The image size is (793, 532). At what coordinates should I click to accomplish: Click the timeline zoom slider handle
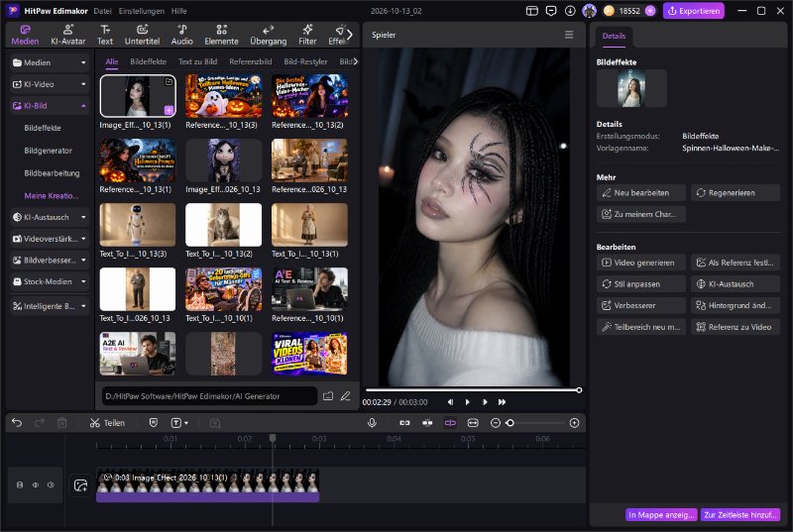pyautogui.click(x=510, y=423)
